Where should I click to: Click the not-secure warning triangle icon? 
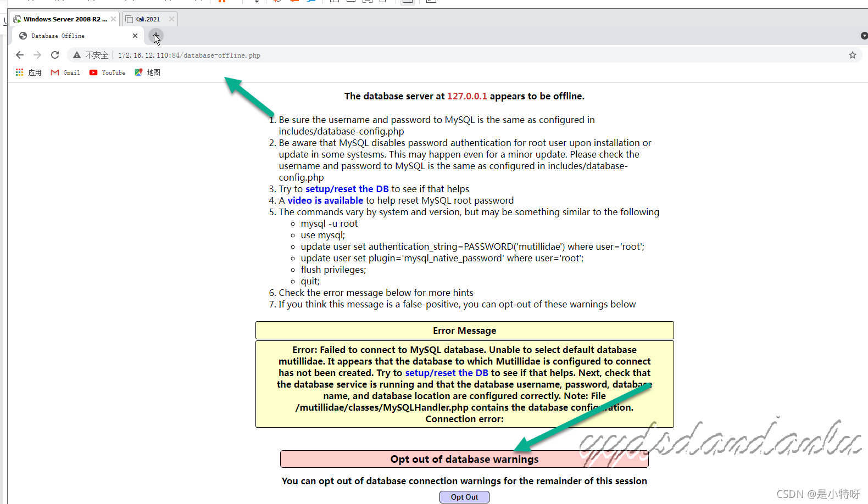77,55
